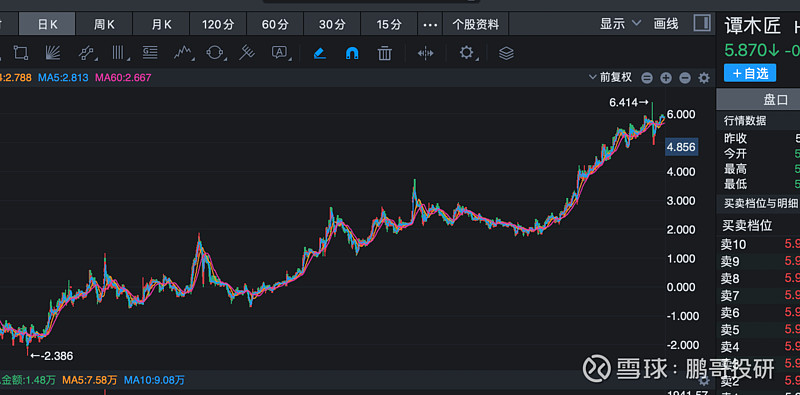Viewport: 800px width, 395px height.
Task: Toggle the right side panel layout
Action: 702,23
